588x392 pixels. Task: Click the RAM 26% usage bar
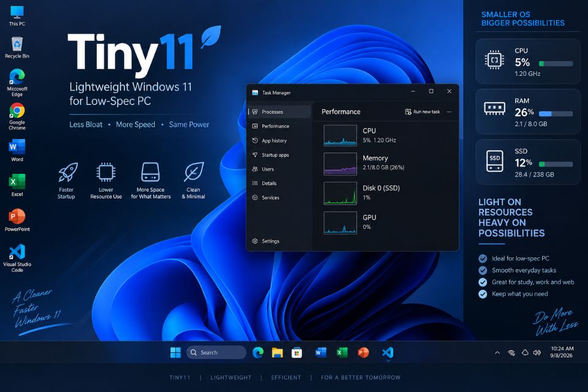[556, 114]
